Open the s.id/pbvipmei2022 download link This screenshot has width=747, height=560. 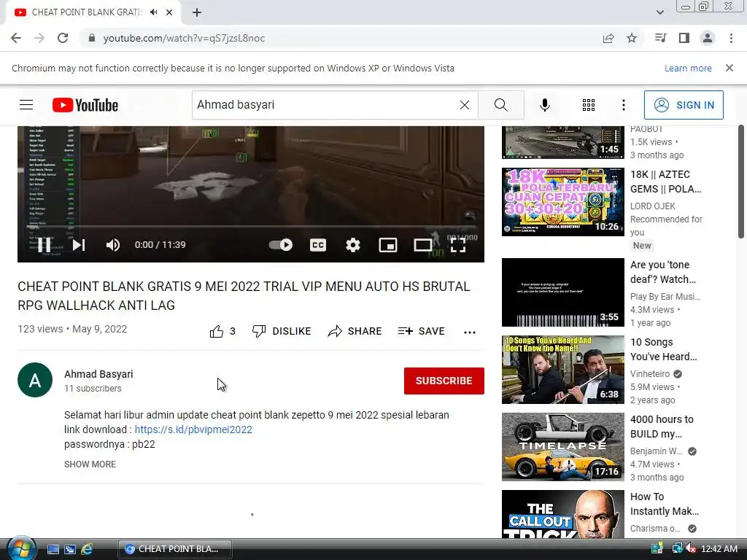coord(193,429)
